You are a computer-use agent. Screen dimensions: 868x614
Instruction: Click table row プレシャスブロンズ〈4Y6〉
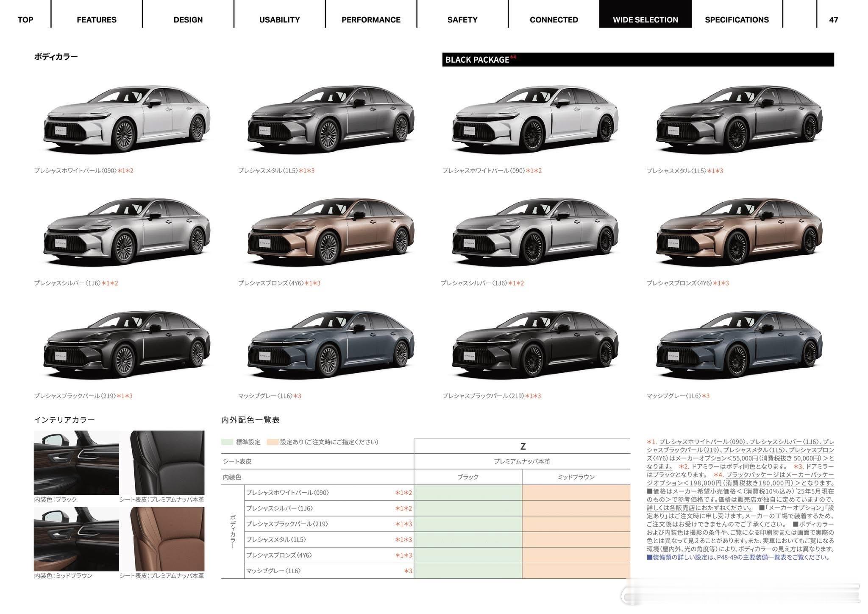438,555
